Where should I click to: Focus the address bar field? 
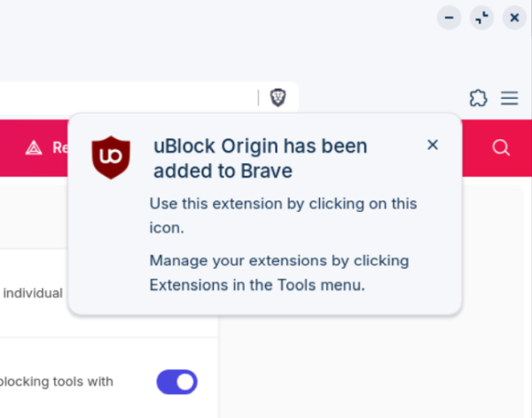click(x=124, y=98)
